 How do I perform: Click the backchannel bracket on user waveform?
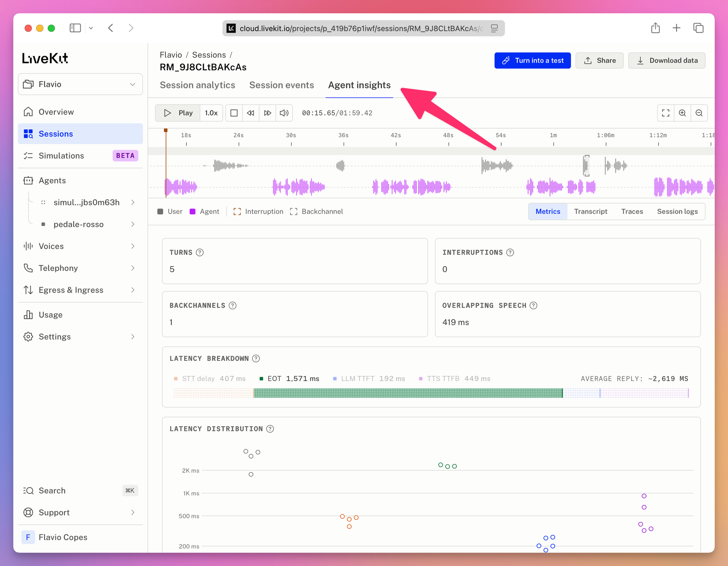coord(586,166)
